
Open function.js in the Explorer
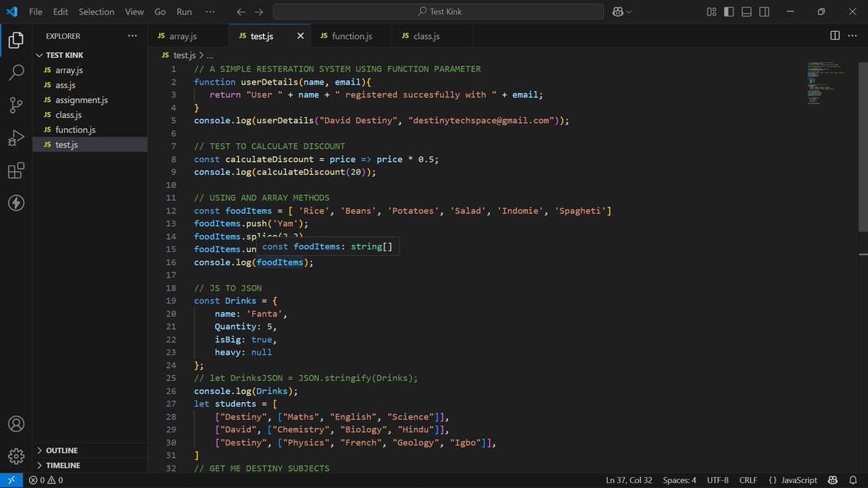click(x=89, y=129)
